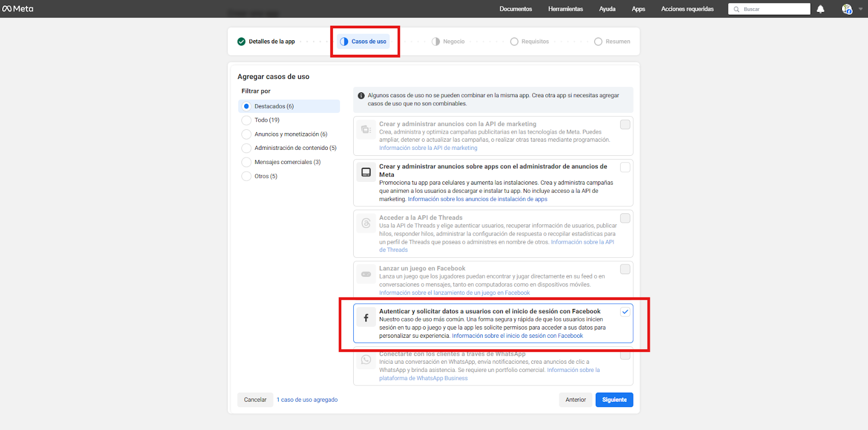Go to the Casos de uso step
The width and height of the screenshot is (868, 430).
[x=363, y=42]
